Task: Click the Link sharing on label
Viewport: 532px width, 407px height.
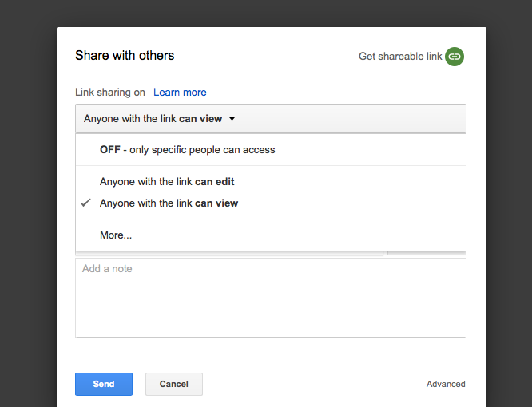Action: (x=110, y=93)
